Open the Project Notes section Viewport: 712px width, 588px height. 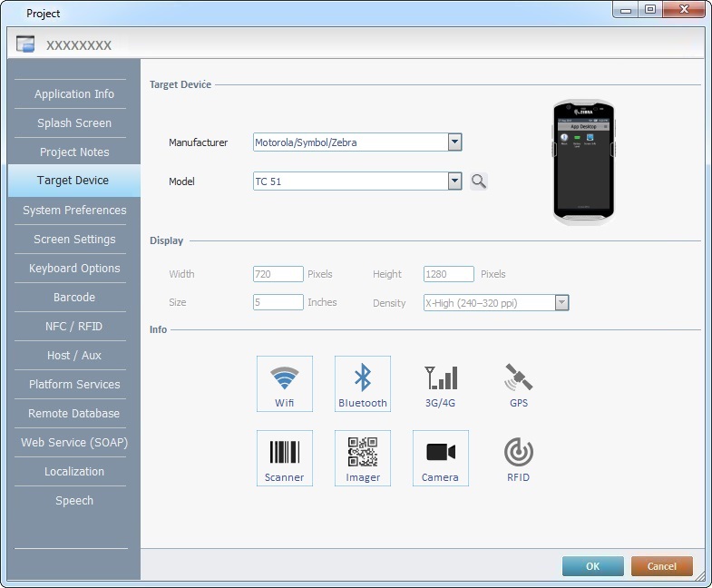[74, 152]
